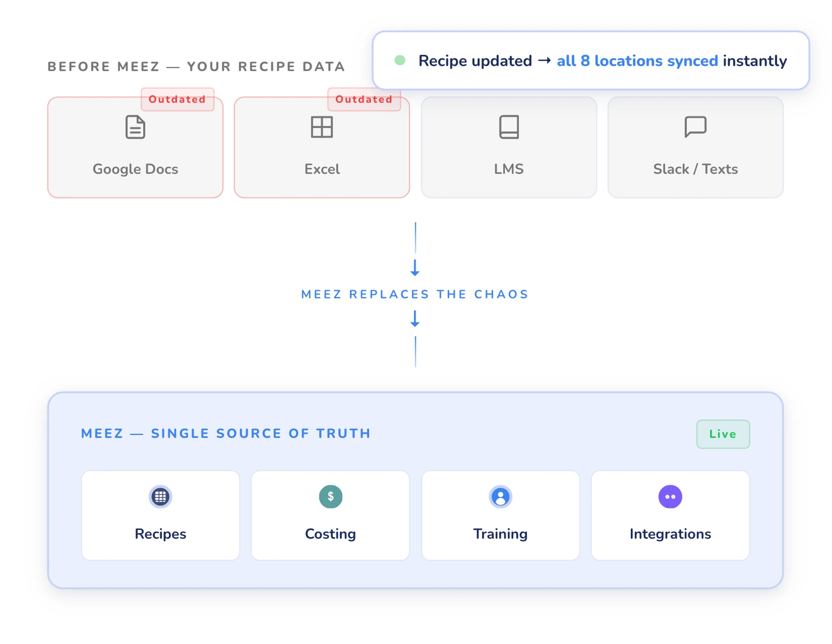Click the Integrations purple icon
The width and height of the screenshot is (832, 644).
pyautogui.click(x=671, y=497)
